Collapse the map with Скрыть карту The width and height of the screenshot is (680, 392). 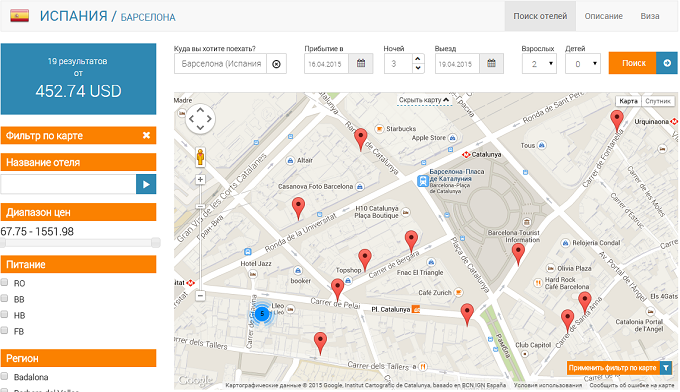(424, 100)
